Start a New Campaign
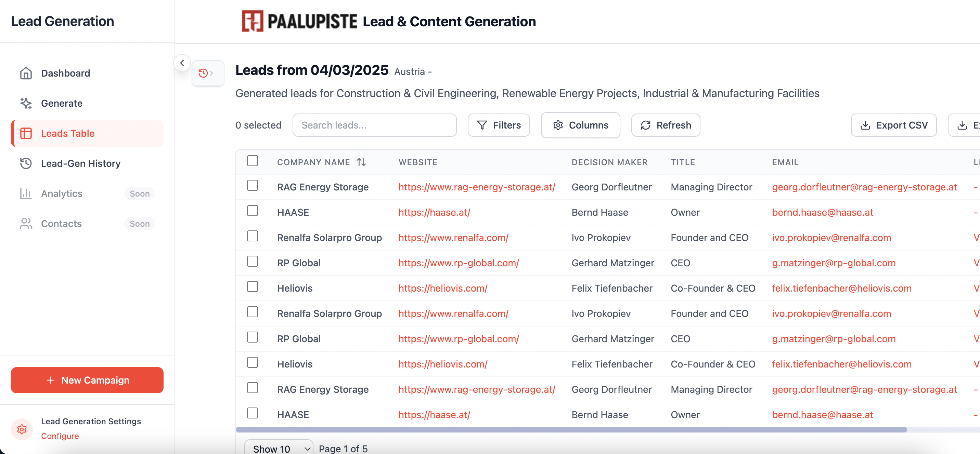980x454 pixels. pos(87,380)
